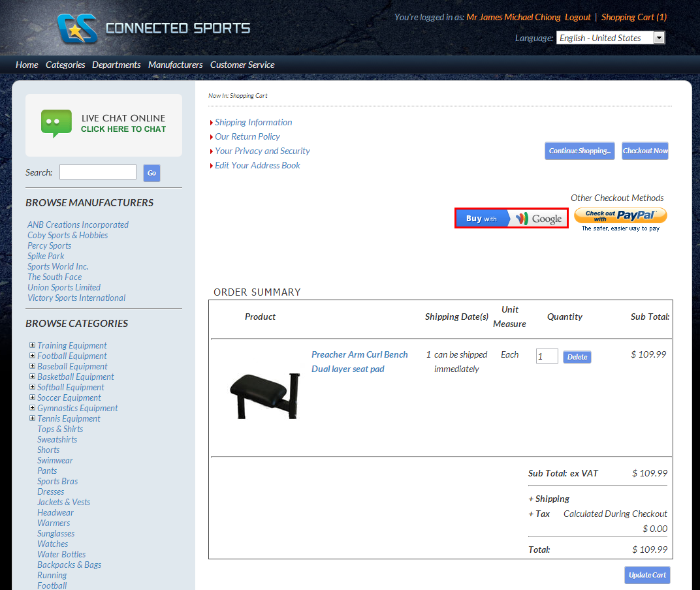Click the Continue Shopping button
The width and height of the screenshot is (700, 590).
pyautogui.click(x=579, y=151)
